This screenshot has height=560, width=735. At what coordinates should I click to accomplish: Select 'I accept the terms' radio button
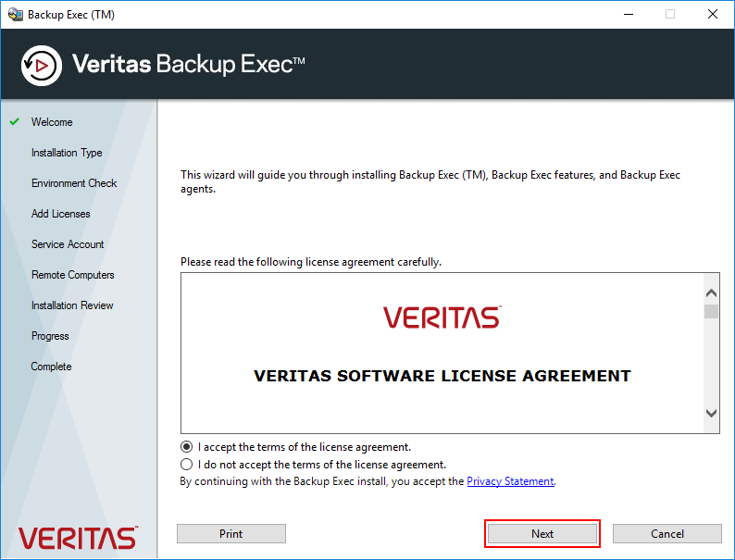pos(187,446)
